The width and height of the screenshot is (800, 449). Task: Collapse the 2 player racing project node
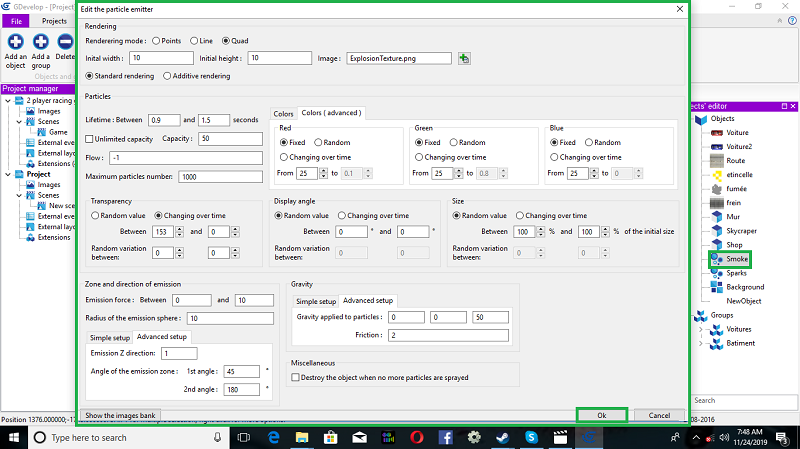pos(8,101)
